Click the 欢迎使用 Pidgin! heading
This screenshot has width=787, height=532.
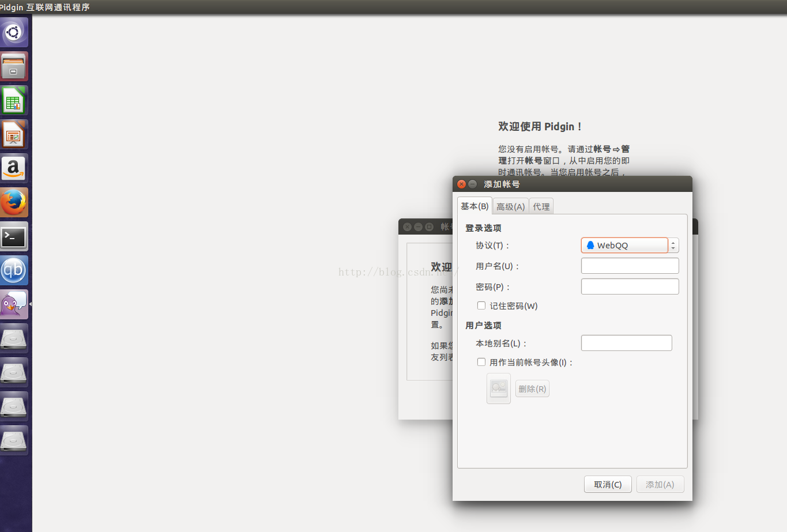coord(540,126)
